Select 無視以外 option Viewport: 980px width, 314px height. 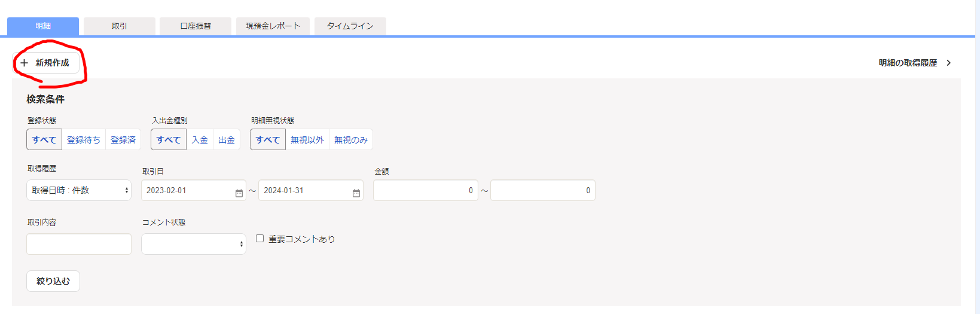pyautogui.click(x=307, y=139)
